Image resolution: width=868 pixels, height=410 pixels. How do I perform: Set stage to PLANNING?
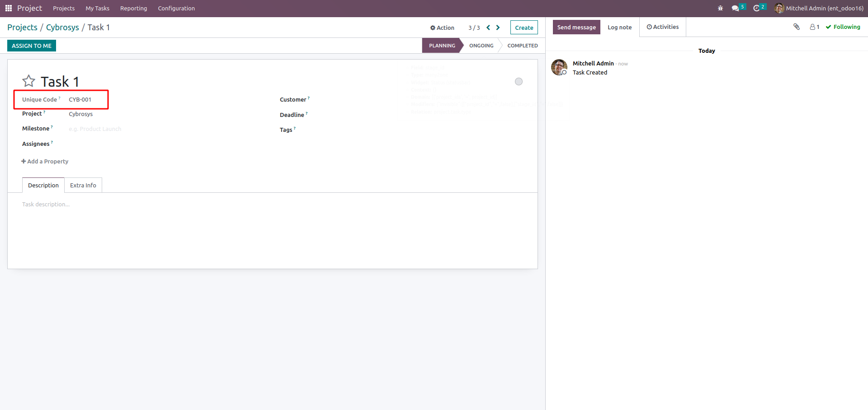pos(442,46)
